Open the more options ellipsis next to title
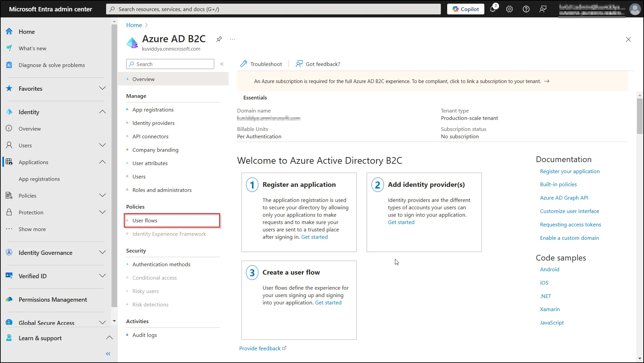Image resolution: width=644 pixels, height=363 pixels. pos(232,39)
